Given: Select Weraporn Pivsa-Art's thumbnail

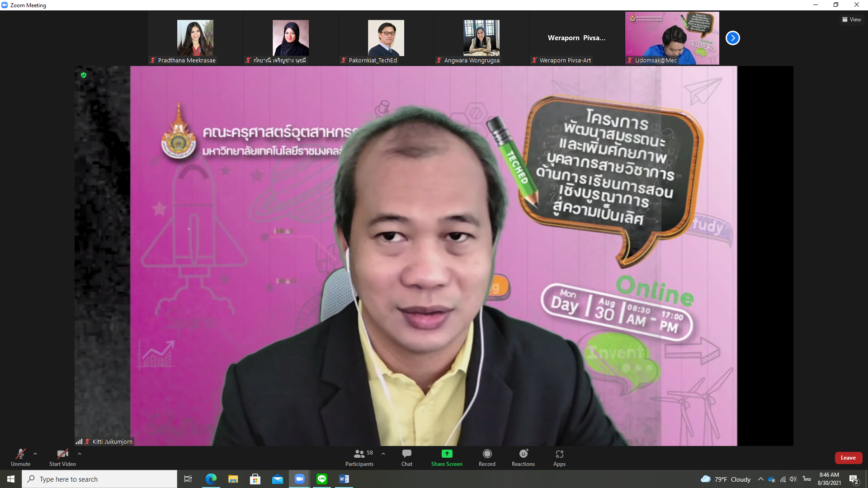Looking at the screenshot, I should click(577, 38).
